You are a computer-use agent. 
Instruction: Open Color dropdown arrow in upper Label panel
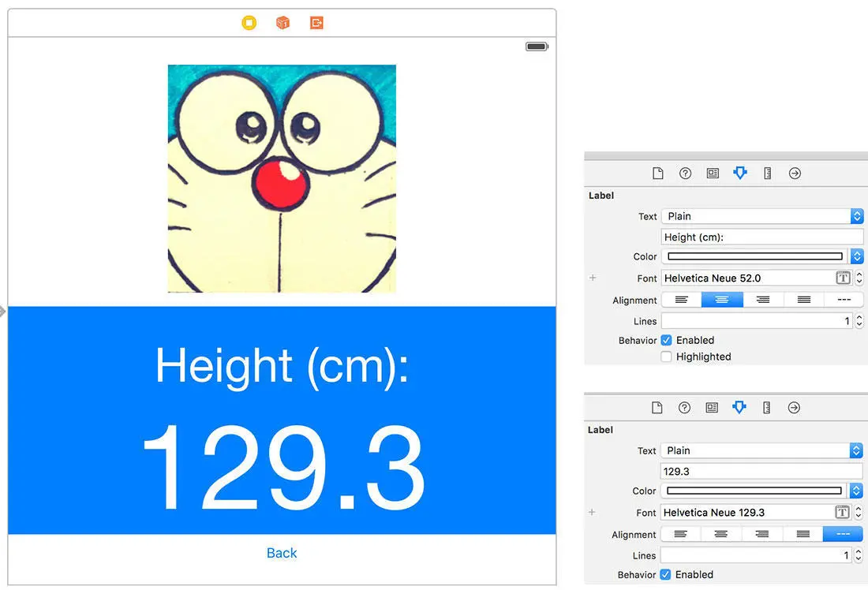coord(857,256)
